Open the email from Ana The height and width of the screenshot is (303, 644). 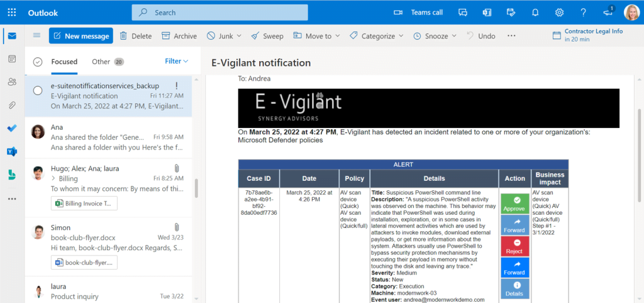click(x=108, y=137)
